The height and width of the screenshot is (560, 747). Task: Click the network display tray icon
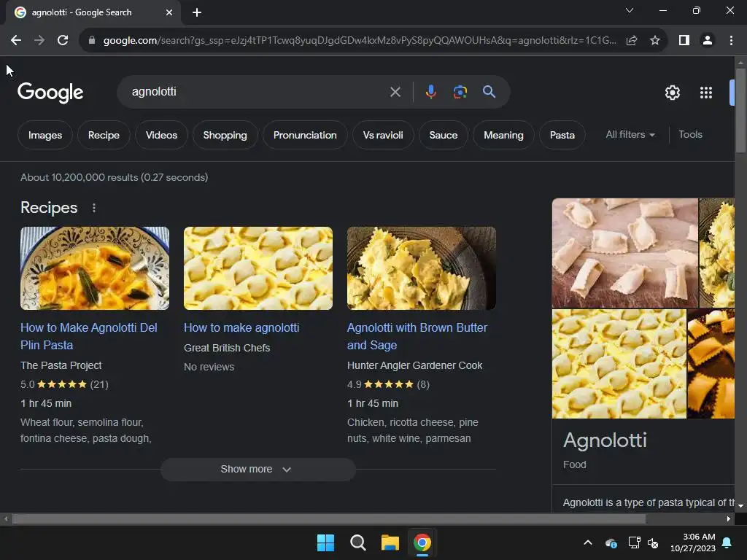coord(634,542)
